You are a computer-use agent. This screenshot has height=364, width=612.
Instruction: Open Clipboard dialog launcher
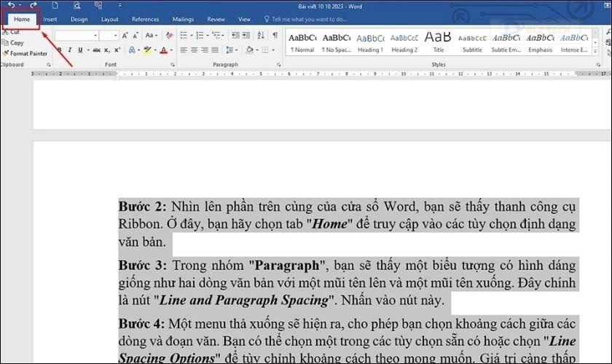[49, 65]
